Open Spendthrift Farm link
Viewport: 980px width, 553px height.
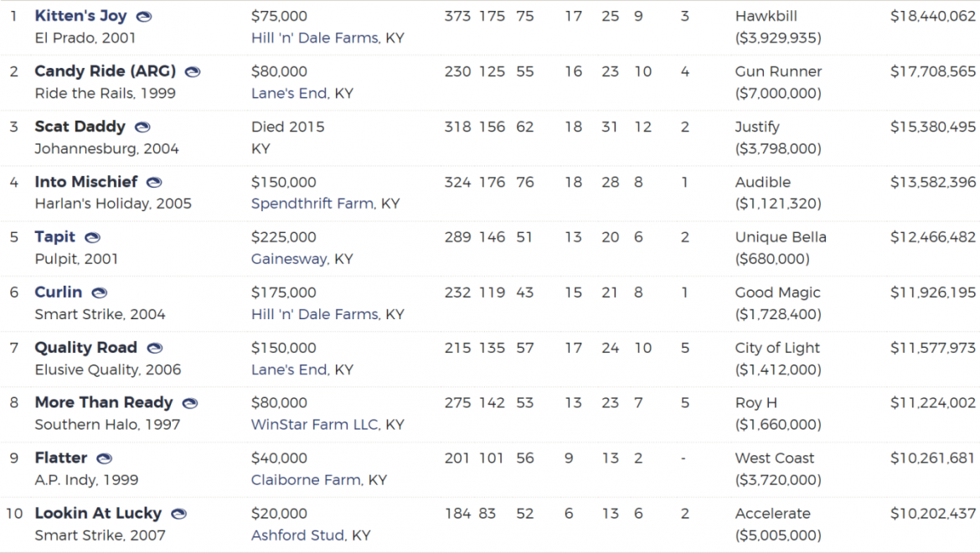coord(312,204)
